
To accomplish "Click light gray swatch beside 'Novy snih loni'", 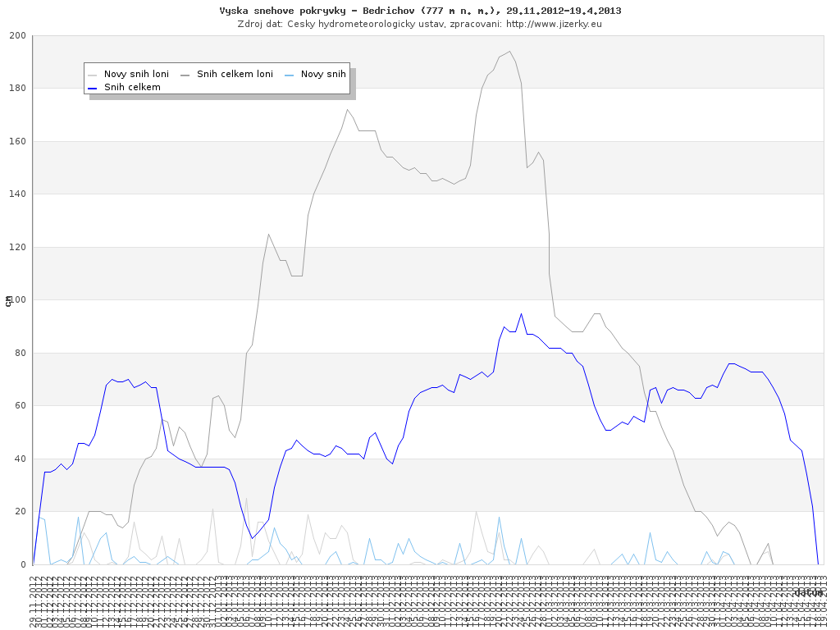I will pos(93,74).
